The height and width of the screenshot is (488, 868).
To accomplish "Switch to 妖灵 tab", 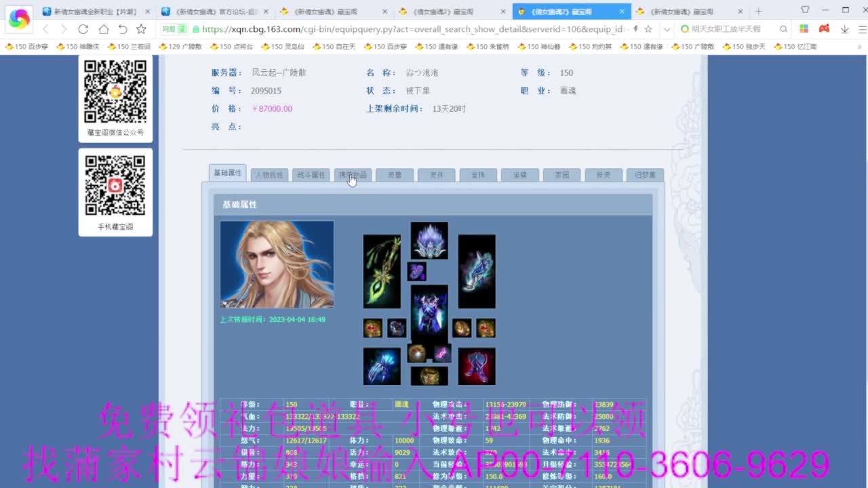I will click(x=604, y=175).
